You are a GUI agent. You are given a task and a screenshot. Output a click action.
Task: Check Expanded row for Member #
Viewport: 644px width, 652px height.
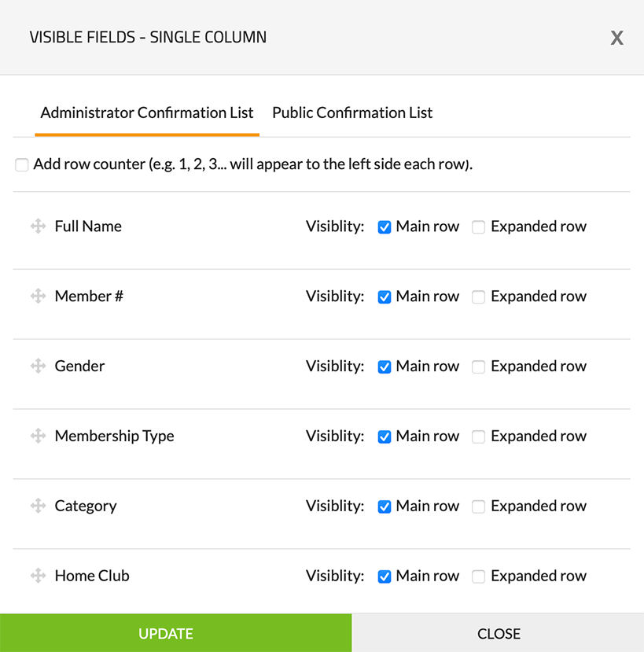(478, 297)
